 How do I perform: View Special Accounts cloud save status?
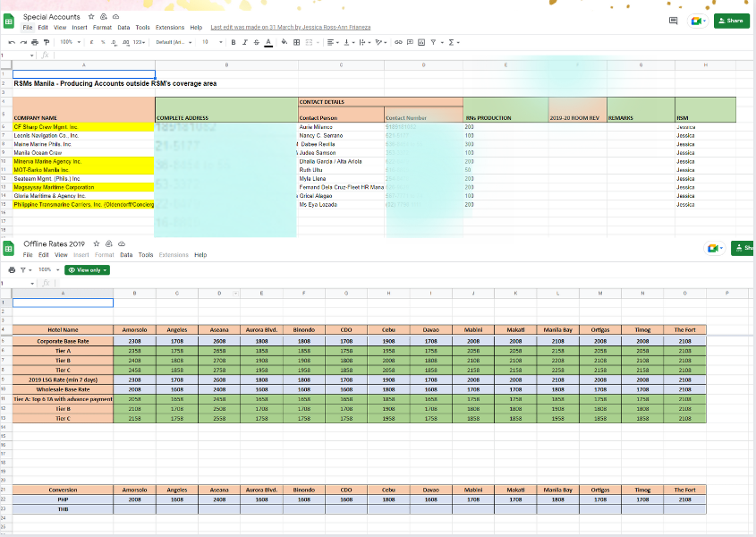coord(115,16)
